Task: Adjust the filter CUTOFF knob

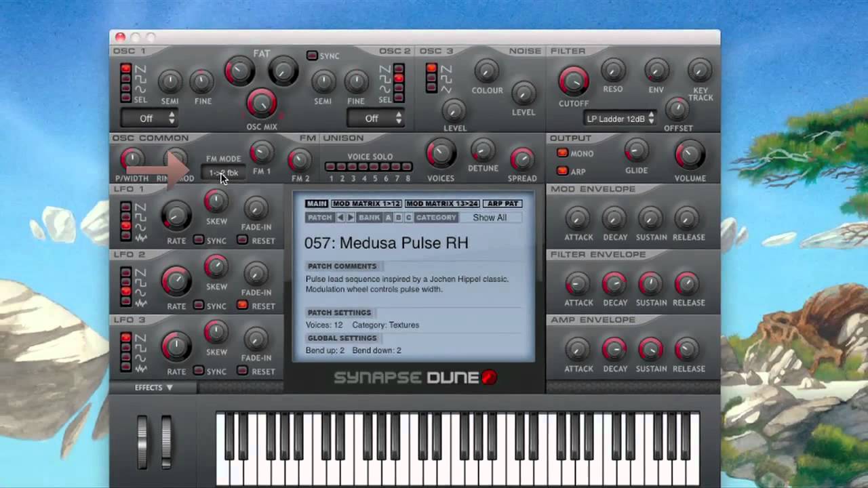Action: pyautogui.click(x=574, y=81)
